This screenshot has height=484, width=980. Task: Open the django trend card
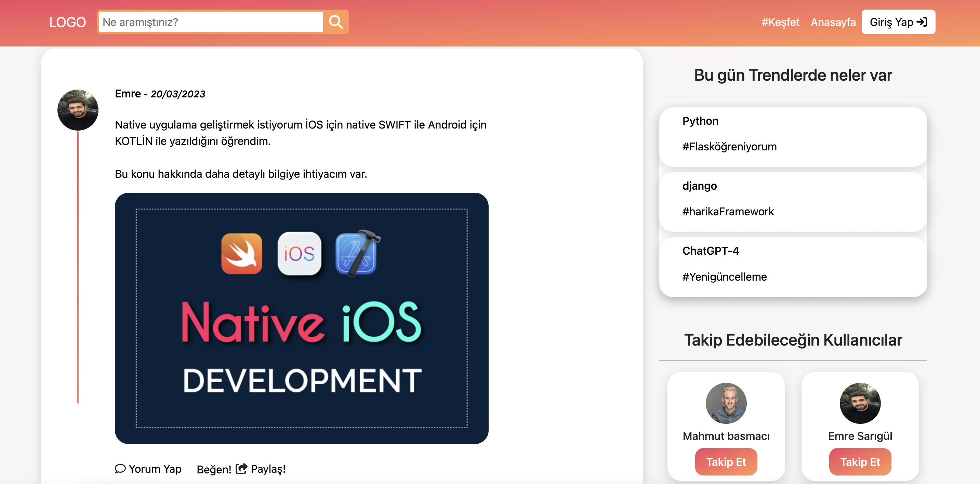point(699,186)
